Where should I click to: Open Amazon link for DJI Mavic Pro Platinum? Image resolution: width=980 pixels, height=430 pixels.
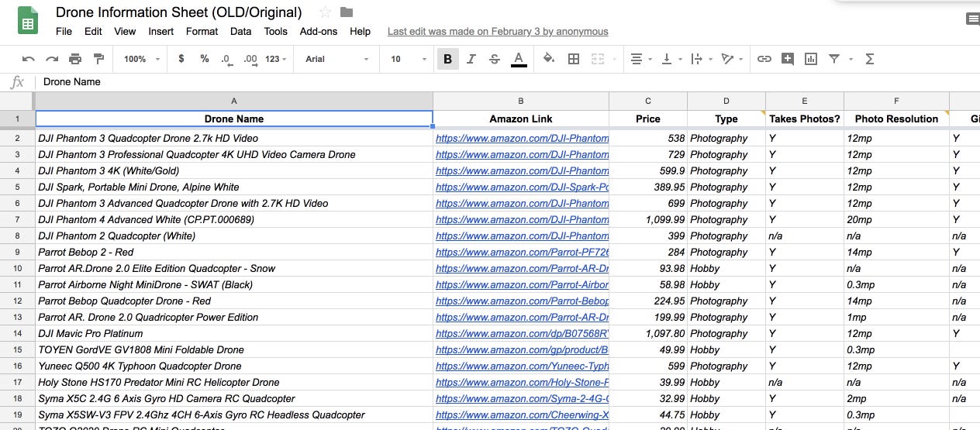(x=522, y=333)
